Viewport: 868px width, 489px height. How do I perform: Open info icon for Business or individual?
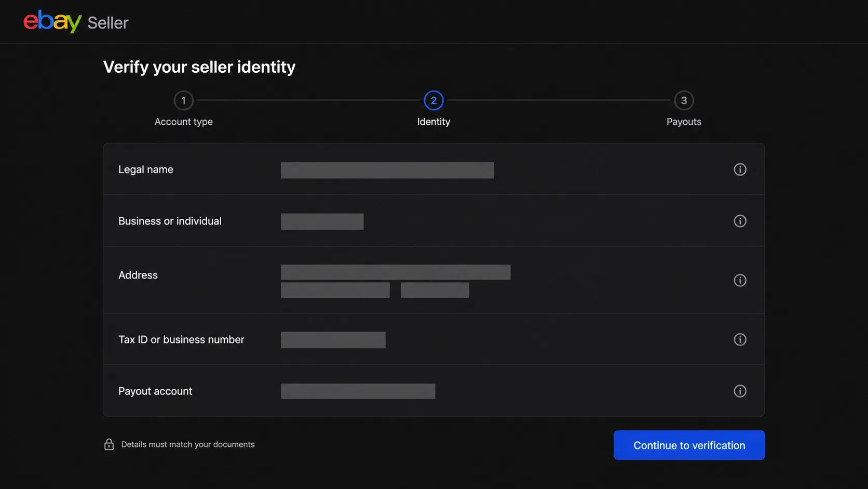click(x=740, y=221)
